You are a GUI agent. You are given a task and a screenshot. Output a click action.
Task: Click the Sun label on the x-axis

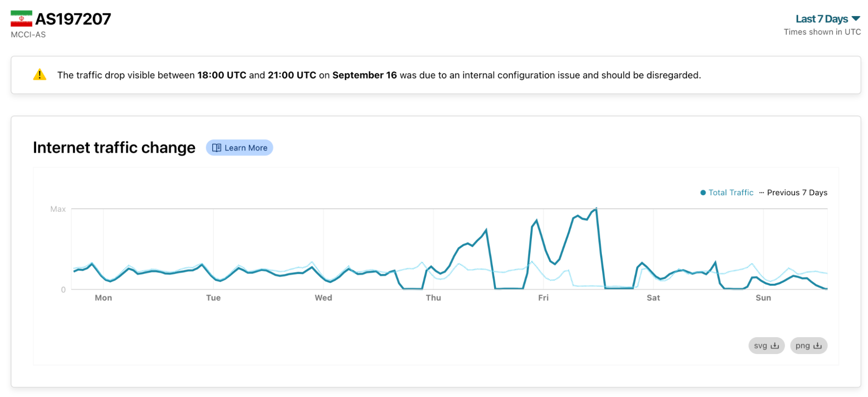coord(763,298)
